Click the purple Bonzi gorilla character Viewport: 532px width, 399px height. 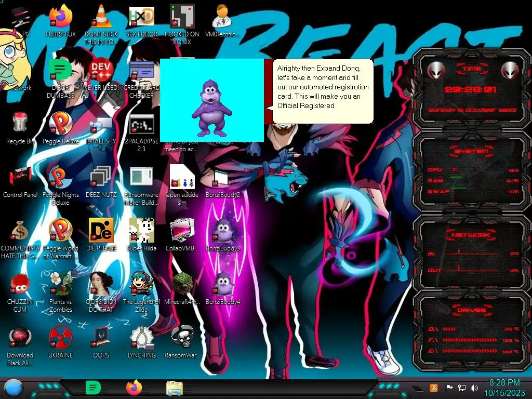tap(211, 108)
